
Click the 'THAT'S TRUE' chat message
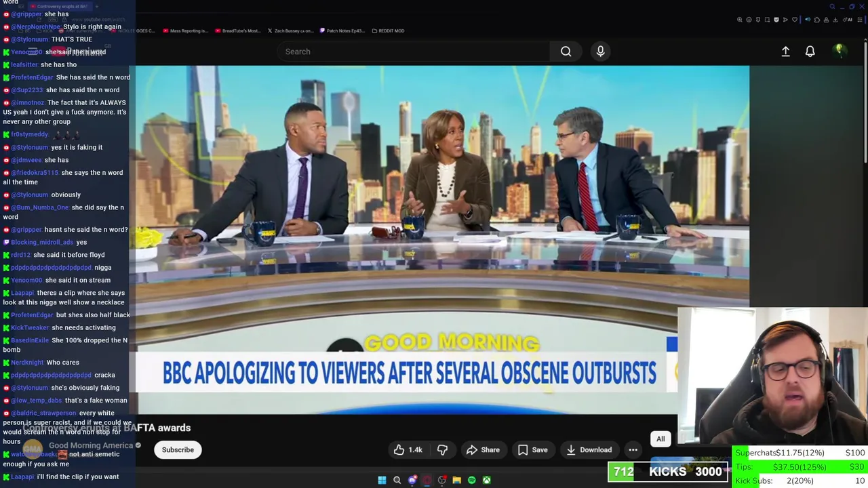[71, 39]
